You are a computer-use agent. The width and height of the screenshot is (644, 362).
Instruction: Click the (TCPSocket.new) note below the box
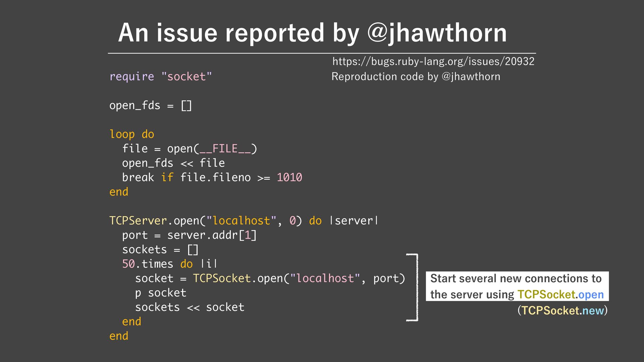pyautogui.click(x=562, y=311)
